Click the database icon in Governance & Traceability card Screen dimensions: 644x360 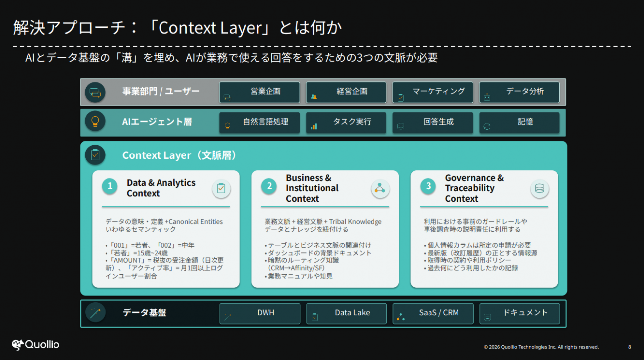click(539, 188)
